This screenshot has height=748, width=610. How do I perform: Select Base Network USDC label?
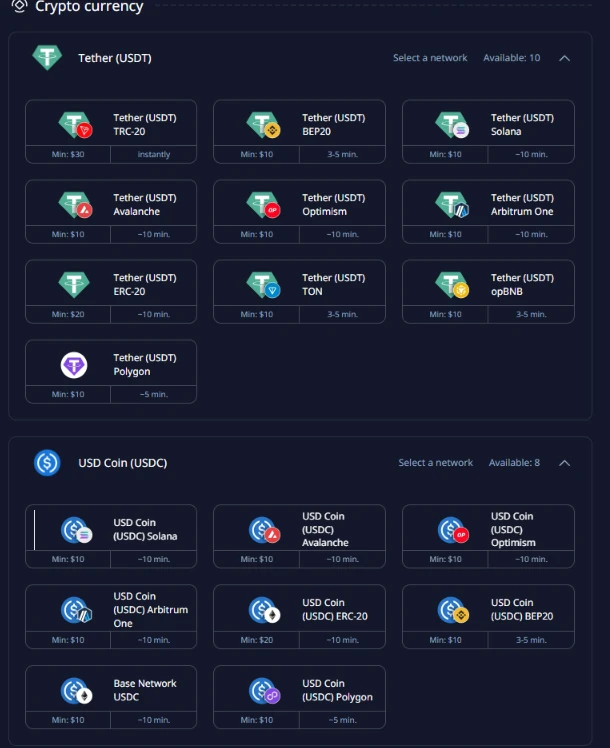tap(145, 690)
